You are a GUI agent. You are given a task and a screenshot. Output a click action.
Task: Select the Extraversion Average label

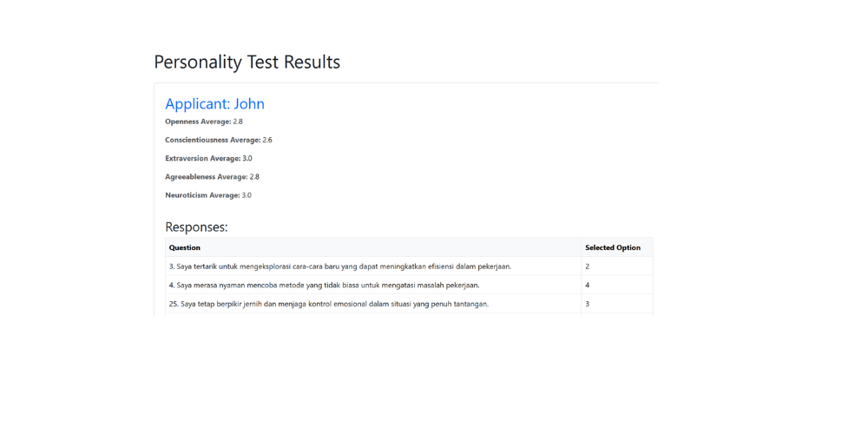[202, 159]
